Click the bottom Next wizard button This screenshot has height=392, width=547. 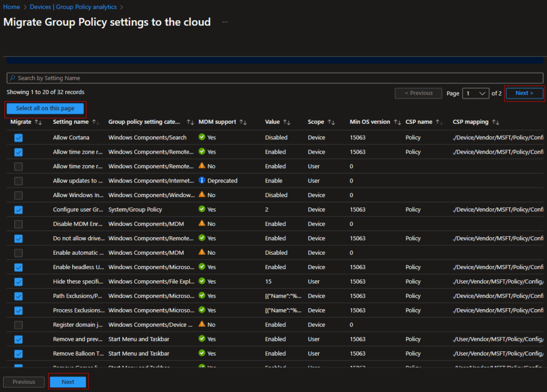pyautogui.click(x=68, y=382)
